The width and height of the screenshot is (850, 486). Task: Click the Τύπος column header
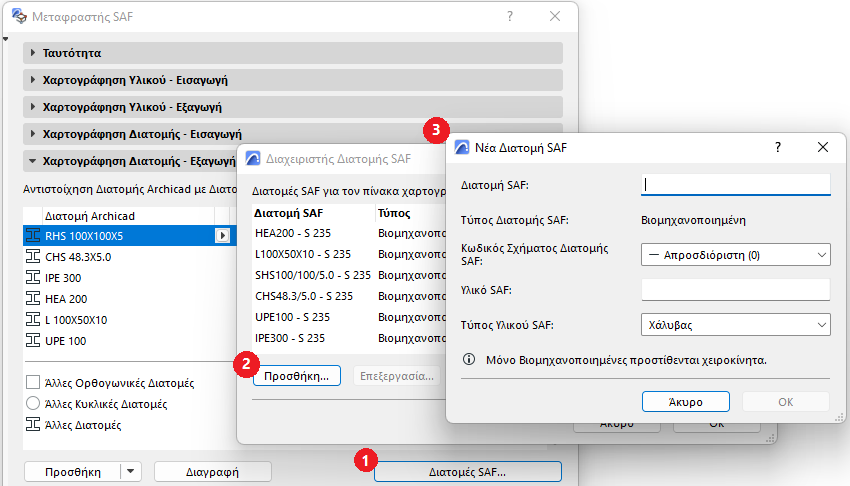[x=411, y=213]
